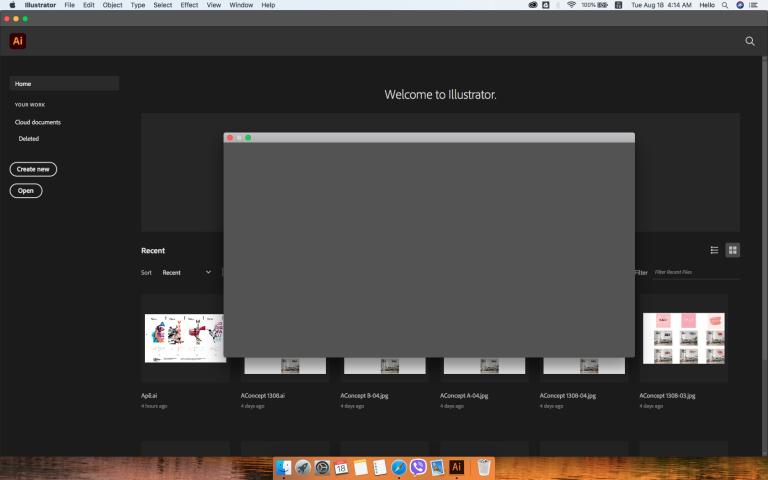Click the date and time in menu bar

pos(661,5)
